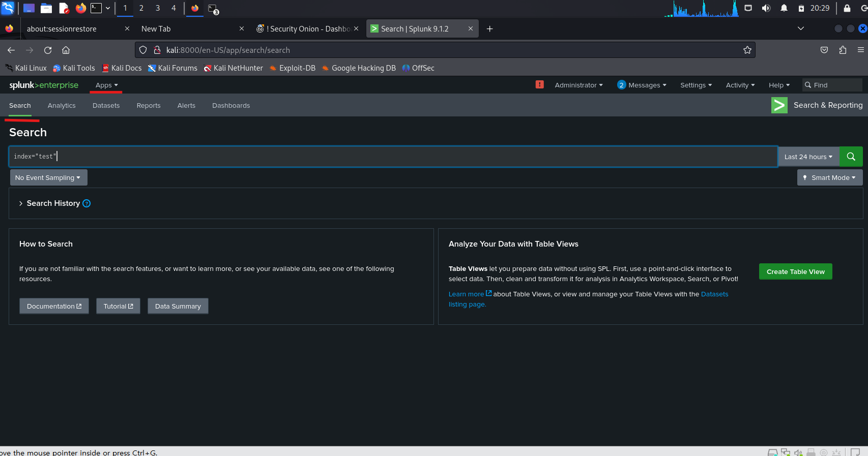Open the Tutorial button
868x456 pixels.
(118, 306)
